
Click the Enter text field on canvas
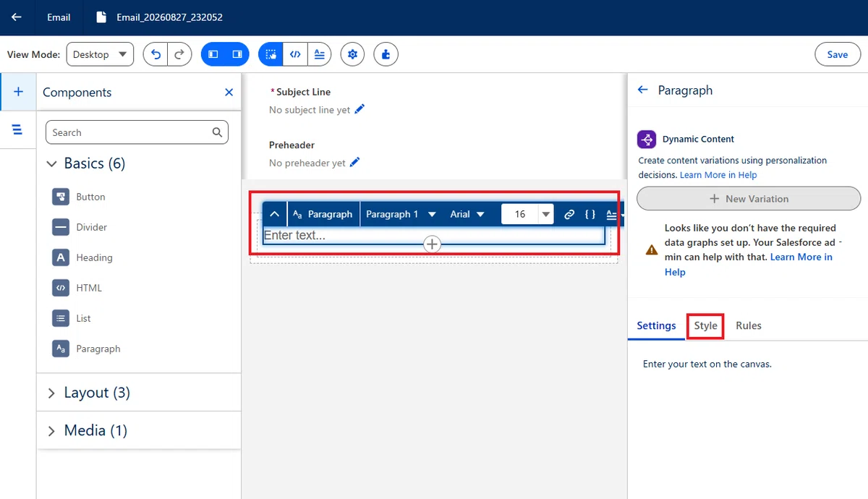pos(433,235)
